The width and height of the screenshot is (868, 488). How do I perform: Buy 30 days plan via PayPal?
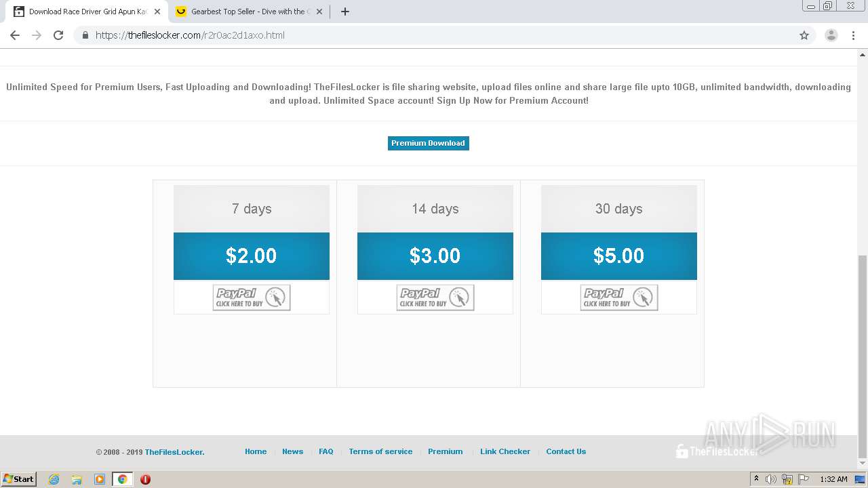coord(619,298)
